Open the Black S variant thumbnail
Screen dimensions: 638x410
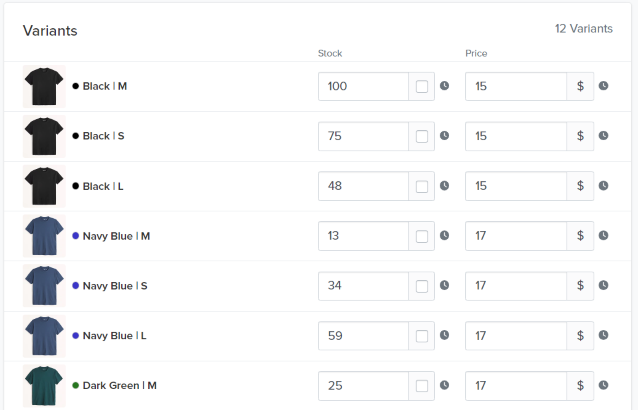click(x=44, y=136)
